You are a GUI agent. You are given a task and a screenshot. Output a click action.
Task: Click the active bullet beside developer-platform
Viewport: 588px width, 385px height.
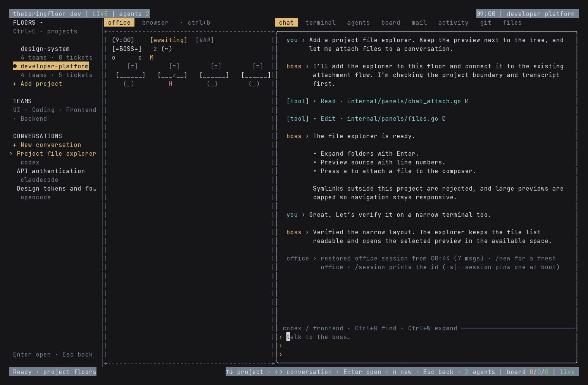pyautogui.click(x=15, y=66)
